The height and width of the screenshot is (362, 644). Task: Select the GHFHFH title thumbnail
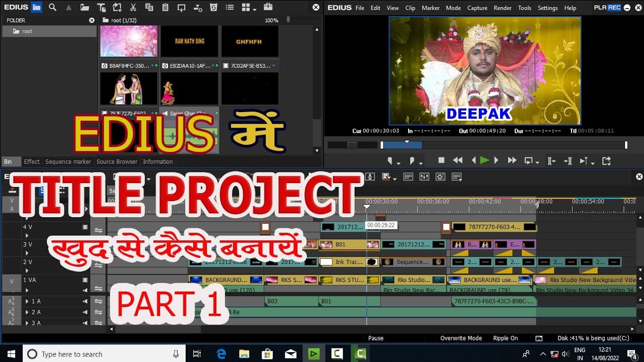coord(250,41)
